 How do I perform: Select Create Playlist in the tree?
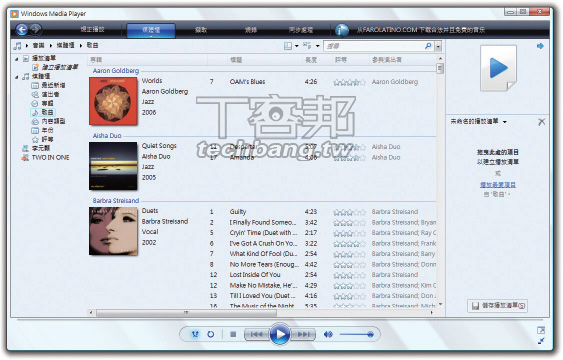[x=55, y=67]
